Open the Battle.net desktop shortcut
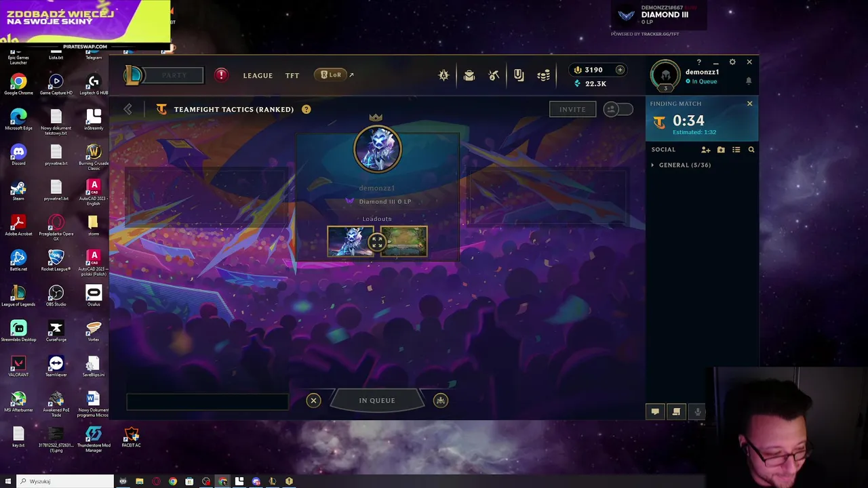This screenshot has width=868, height=488. [18, 260]
